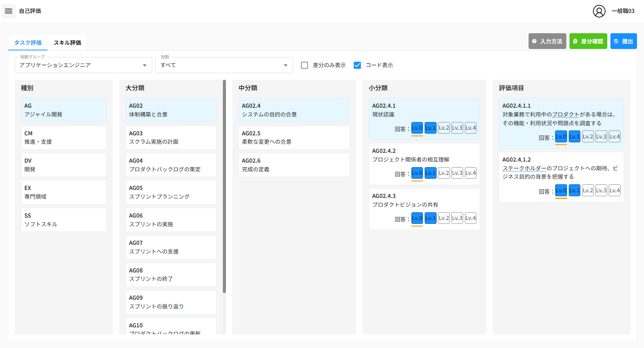Viewport: 644px width, 348px height.
Task: Click the document icon on 差分確認 button
Action: point(575,41)
